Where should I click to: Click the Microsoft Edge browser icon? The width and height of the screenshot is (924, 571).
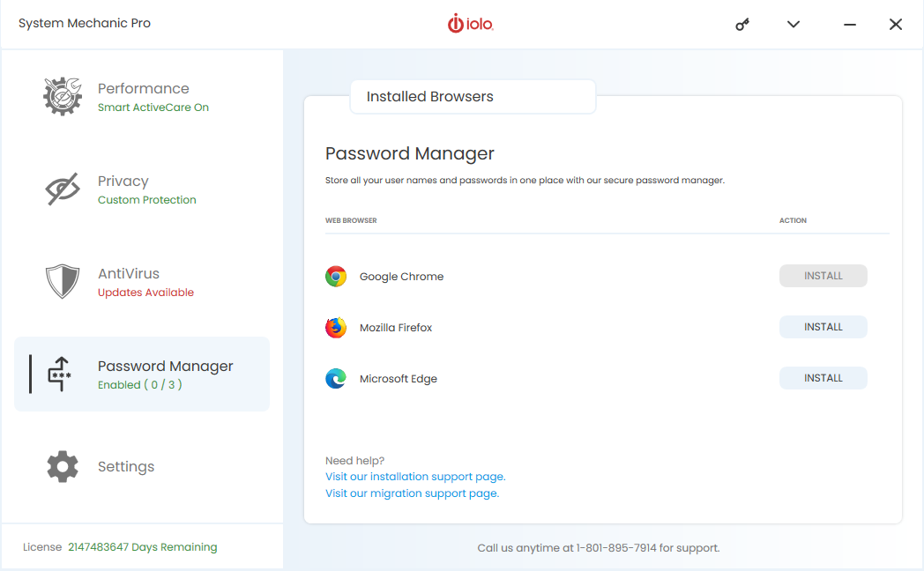click(336, 379)
